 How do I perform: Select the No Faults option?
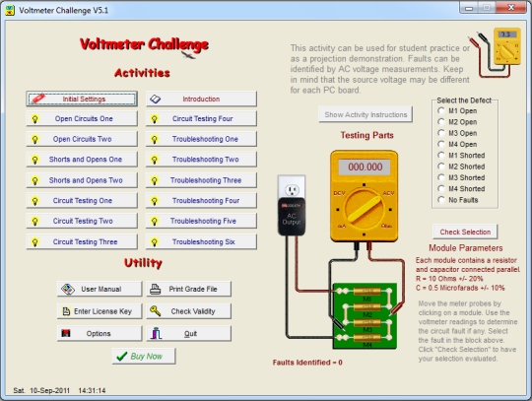(x=441, y=200)
